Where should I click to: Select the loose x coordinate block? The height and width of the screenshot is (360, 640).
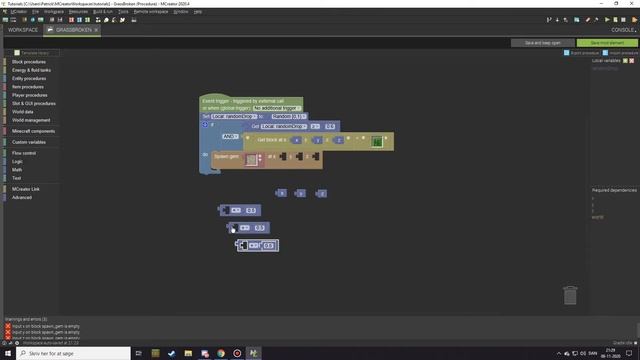pos(281,193)
